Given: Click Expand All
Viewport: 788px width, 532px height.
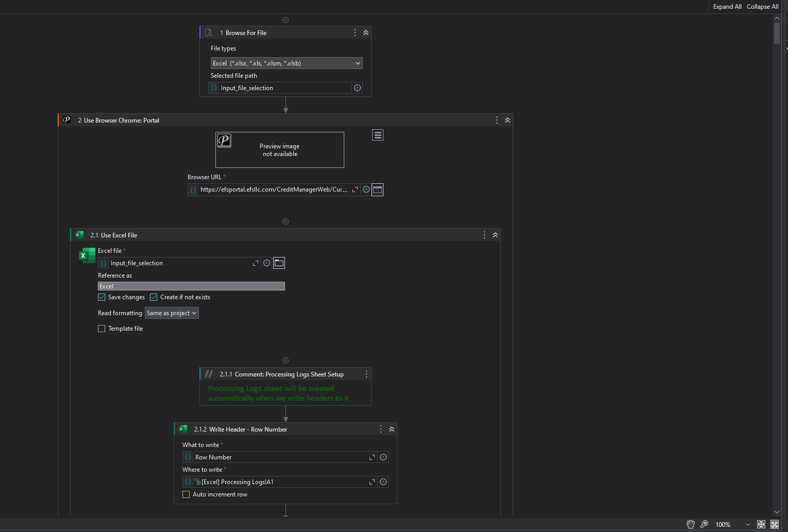Looking at the screenshot, I should coord(727,7).
